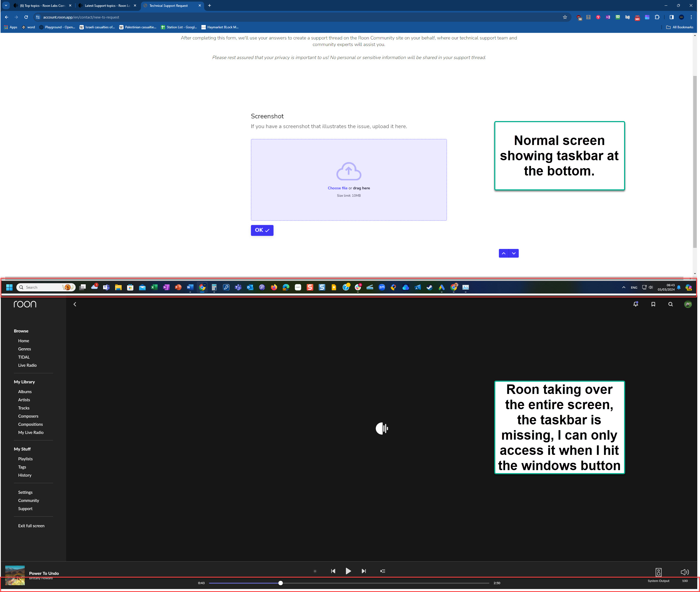Image resolution: width=700 pixels, height=592 pixels.
Task: Open Community link in Roon
Action: point(29,500)
